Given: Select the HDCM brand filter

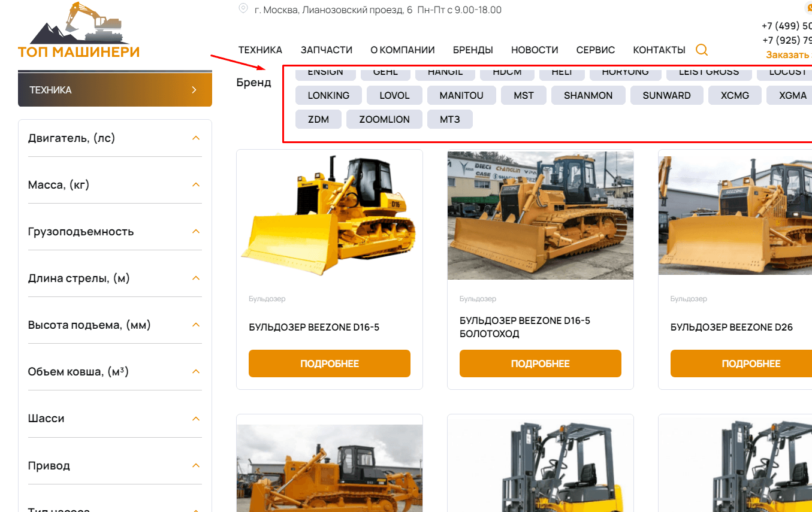Looking at the screenshot, I should point(507,73).
